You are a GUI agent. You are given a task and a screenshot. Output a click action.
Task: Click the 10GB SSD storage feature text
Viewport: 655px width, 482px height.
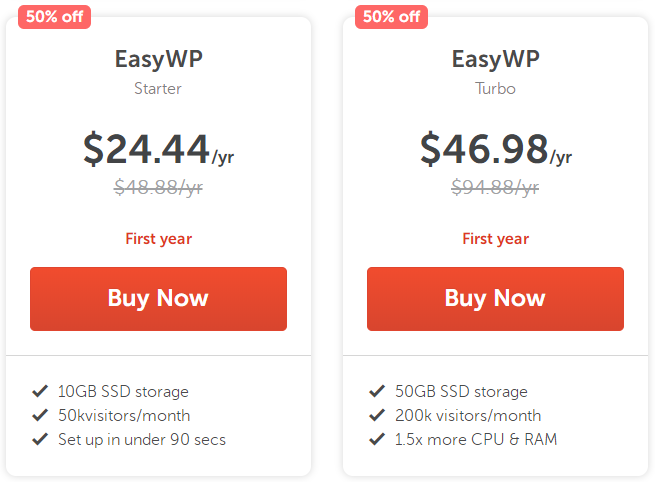point(123,391)
